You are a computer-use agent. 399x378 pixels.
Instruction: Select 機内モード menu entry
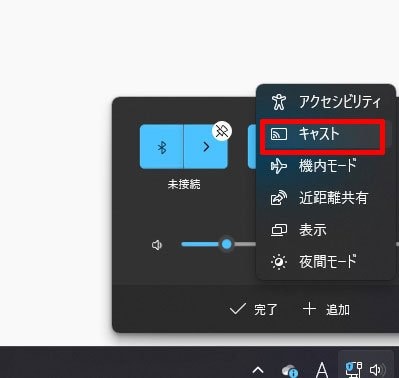coord(326,166)
